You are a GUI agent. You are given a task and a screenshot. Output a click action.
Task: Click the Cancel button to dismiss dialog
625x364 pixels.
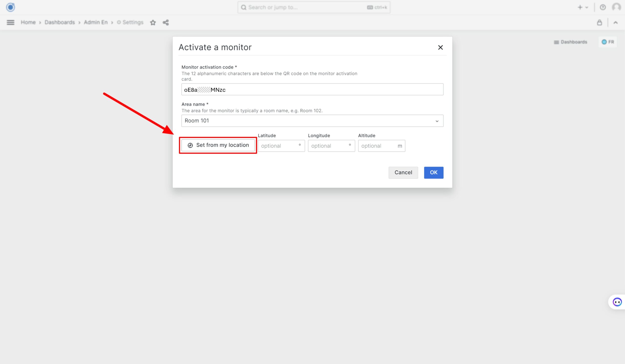403,172
